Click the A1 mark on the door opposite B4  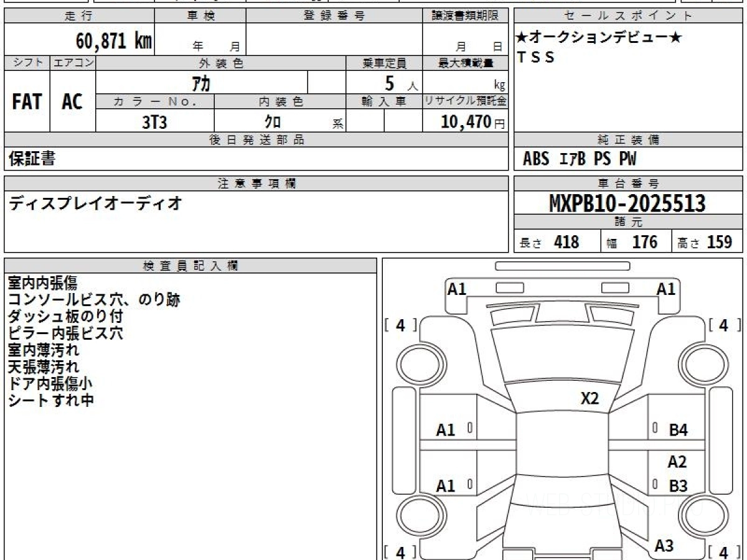click(446, 430)
